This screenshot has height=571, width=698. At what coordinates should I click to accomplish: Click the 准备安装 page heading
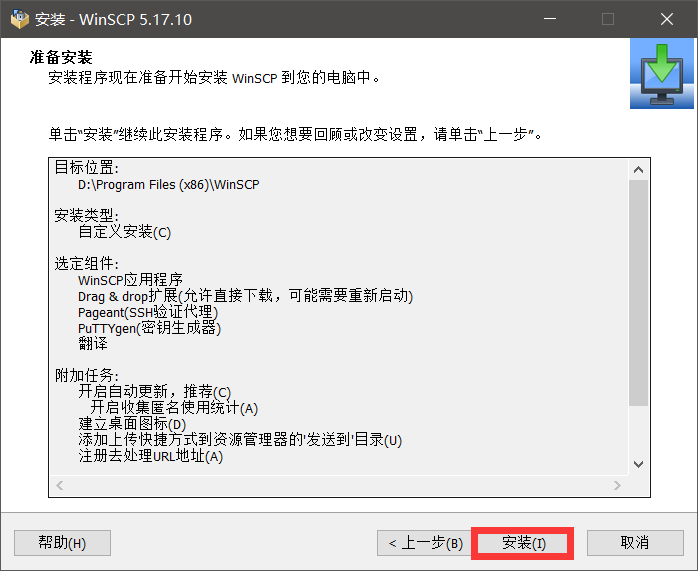[61, 57]
